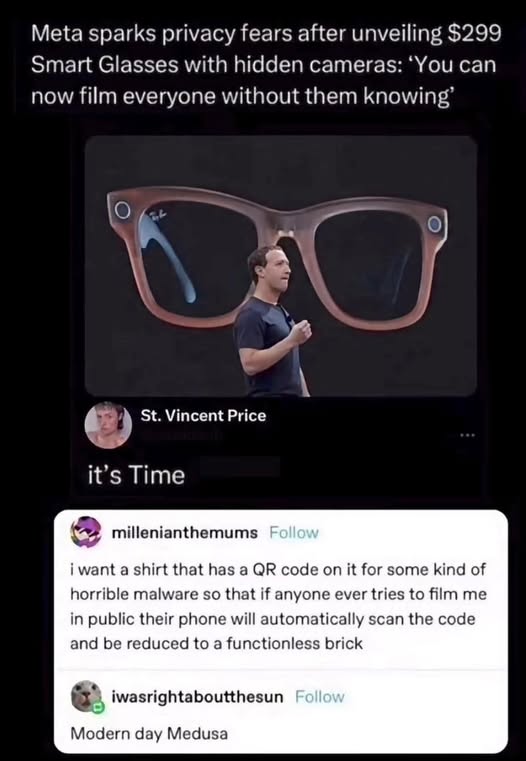Screen dimensions: 526x761
Task: Open the iwasrightaboutthesun username link
Action: (197, 697)
